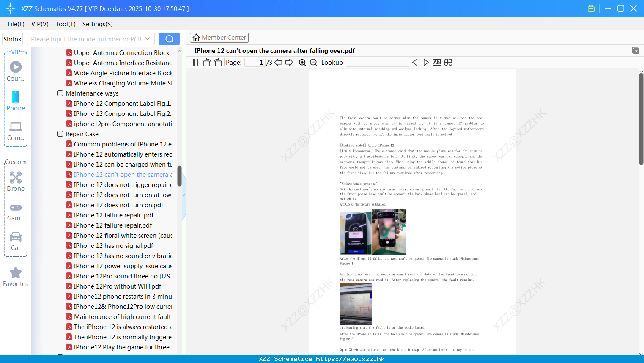Toggle two-page view icon in PDF toolbar

pyautogui.click(x=194, y=62)
